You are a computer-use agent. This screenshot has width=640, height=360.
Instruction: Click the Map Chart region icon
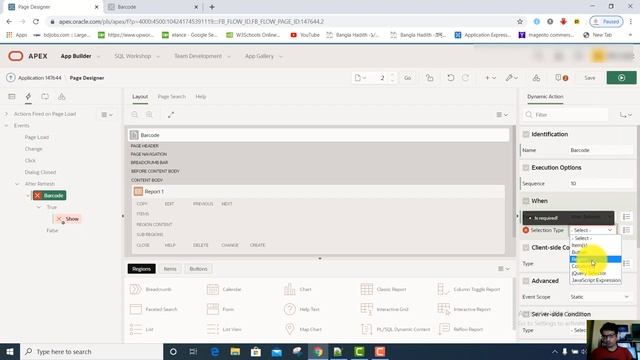[290, 329]
